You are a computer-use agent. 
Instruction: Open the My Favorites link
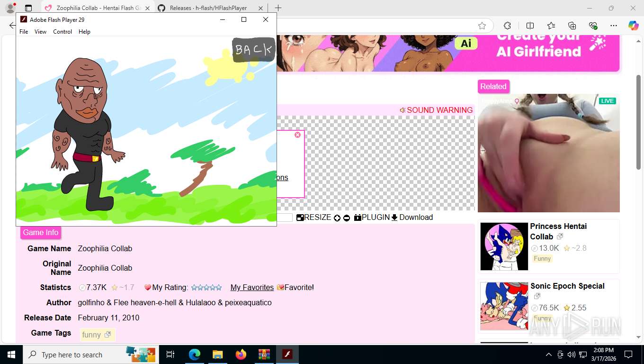pos(252,287)
